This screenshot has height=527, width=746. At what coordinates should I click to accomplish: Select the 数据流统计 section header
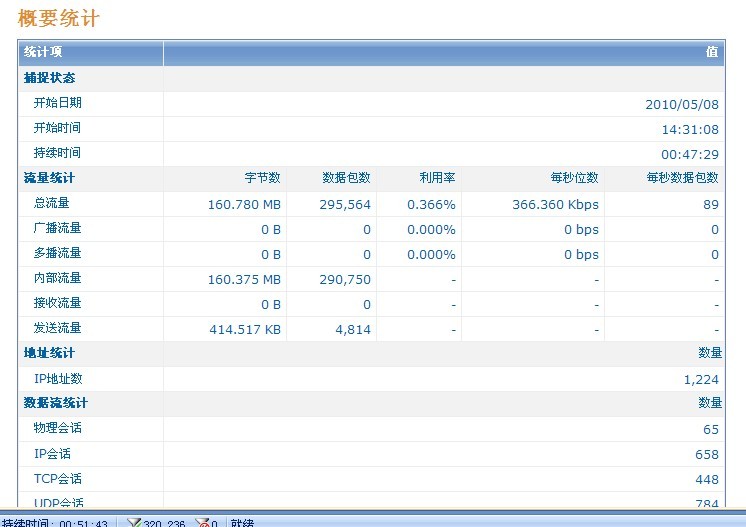56,403
